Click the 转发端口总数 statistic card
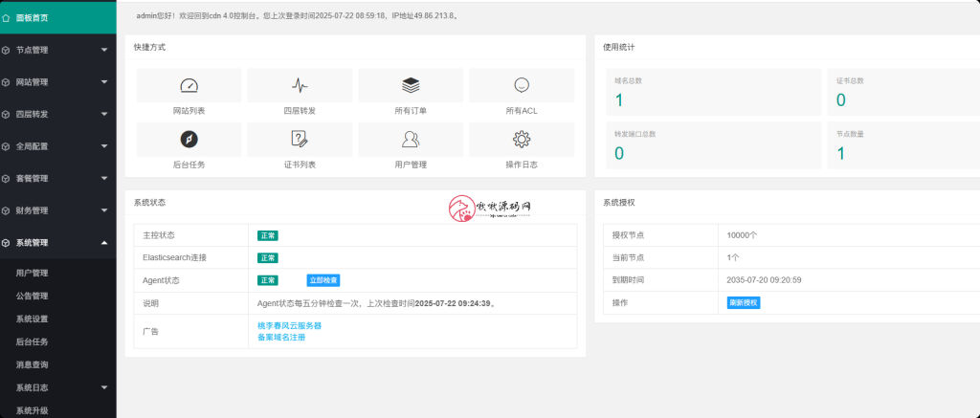 714,145
